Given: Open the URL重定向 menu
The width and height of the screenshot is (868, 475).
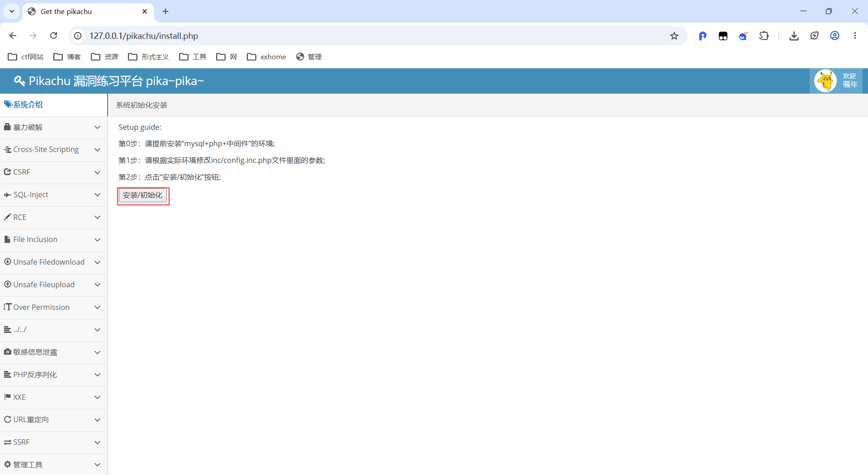Looking at the screenshot, I should click(53, 420).
